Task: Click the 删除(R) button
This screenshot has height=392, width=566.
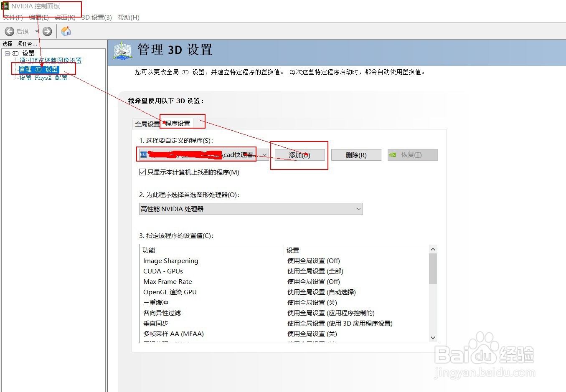Action: (x=356, y=155)
